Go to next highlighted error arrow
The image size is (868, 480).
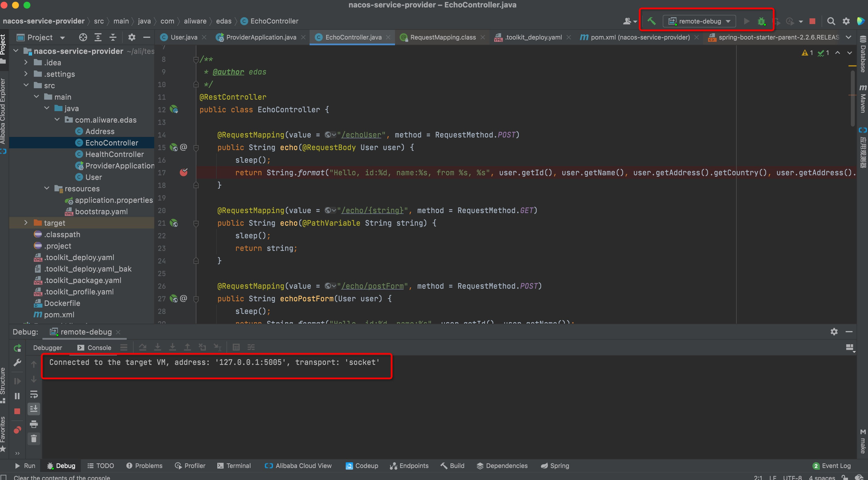[849, 53]
